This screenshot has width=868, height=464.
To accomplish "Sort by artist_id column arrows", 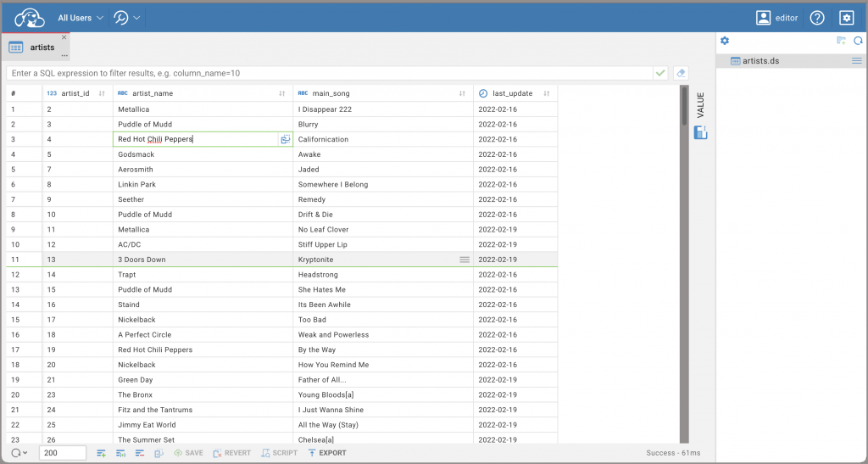I will [x=102, y=93].
